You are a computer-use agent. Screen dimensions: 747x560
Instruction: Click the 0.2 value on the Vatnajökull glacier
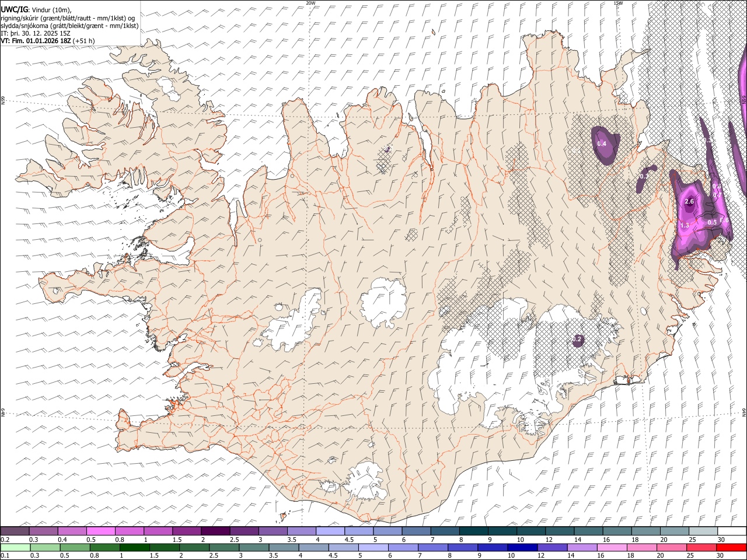point(577,339)
